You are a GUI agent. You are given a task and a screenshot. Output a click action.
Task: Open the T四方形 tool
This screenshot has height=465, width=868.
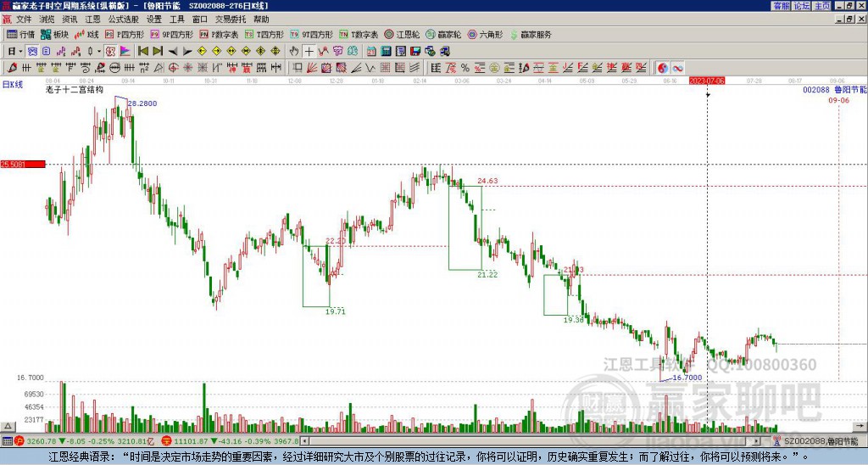coord(264,34)
